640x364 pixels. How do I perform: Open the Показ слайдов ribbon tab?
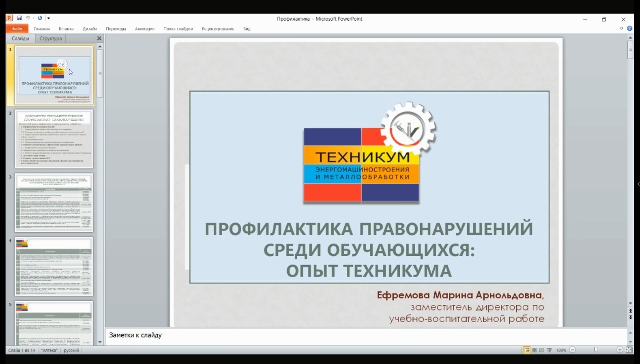(178, 29)
